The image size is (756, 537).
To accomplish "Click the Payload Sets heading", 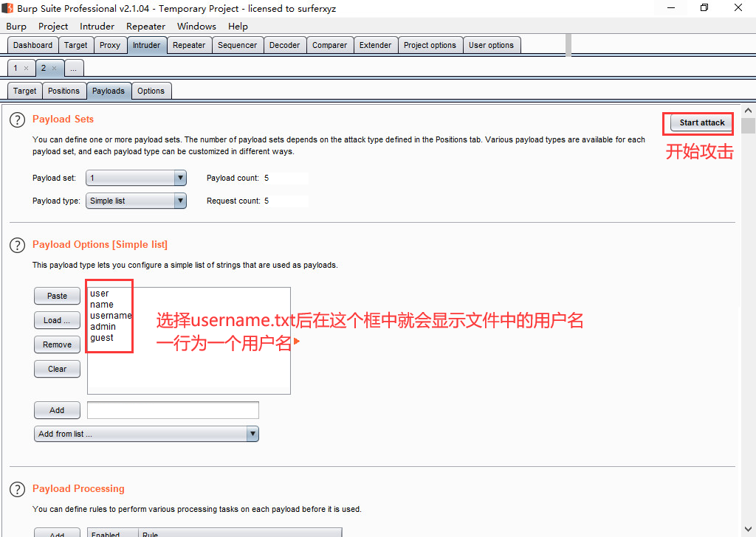I will pyautogui.click(x=63, y=119).
